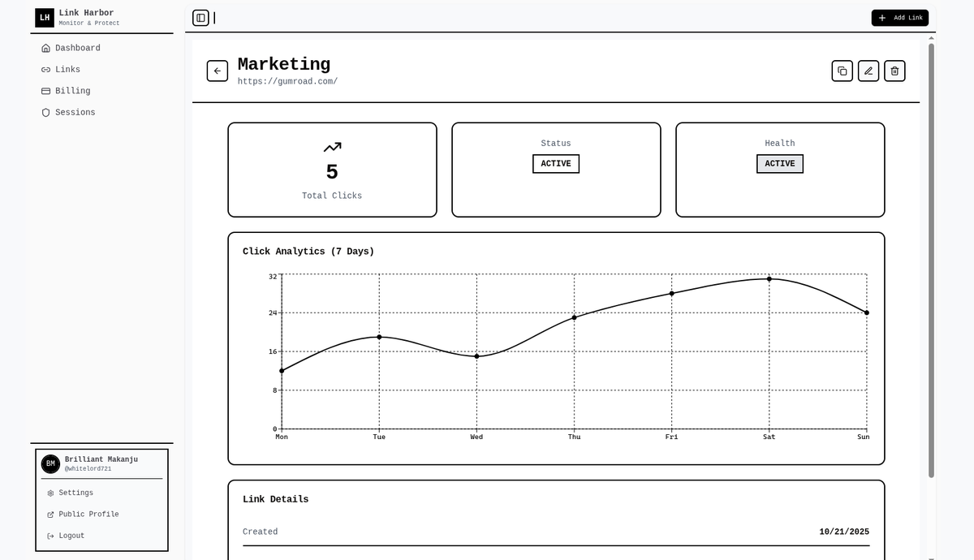This screenshot has height=560, width=974.
Task: Click the Status ACTIVE badge
Action: tap(556, 164)
